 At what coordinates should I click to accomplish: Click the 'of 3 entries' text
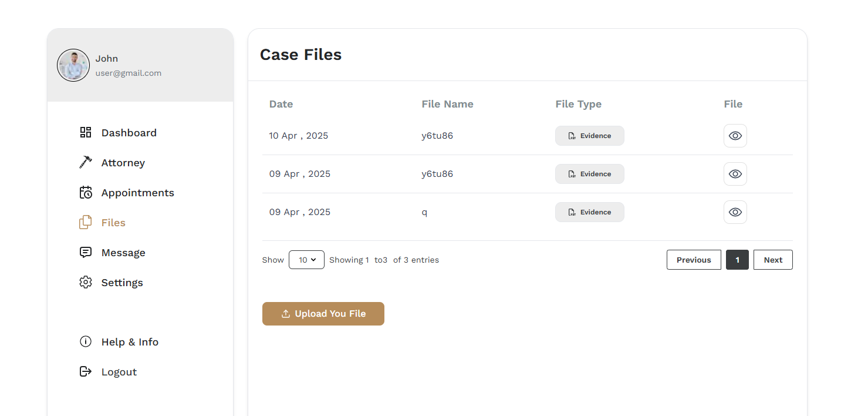[x=416, y=260]
